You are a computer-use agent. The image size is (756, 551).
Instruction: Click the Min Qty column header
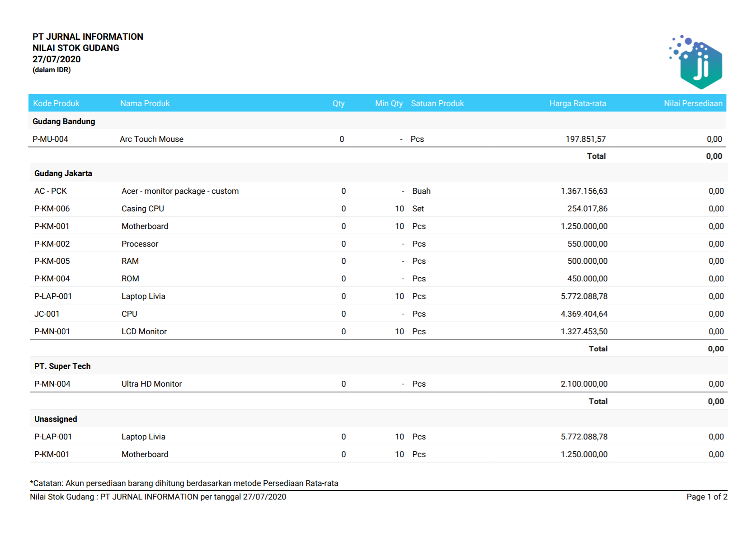point(389,103)
